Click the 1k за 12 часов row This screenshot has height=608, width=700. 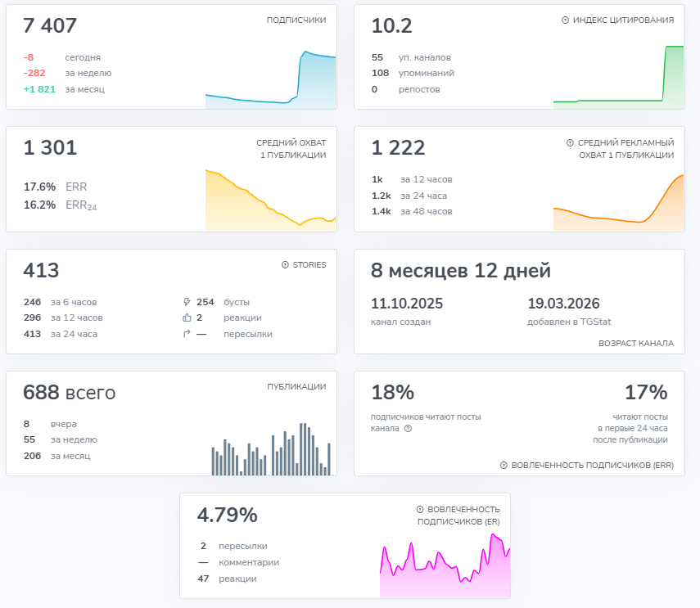click(412, 179)
